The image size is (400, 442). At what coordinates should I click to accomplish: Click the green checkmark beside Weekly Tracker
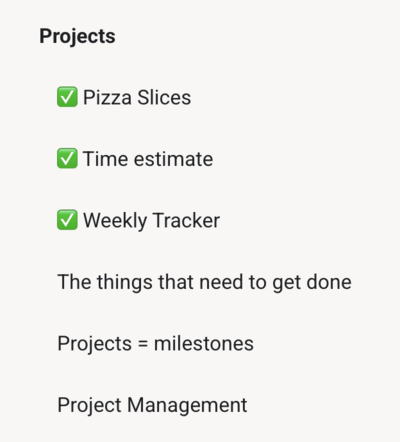coord(67,220)
